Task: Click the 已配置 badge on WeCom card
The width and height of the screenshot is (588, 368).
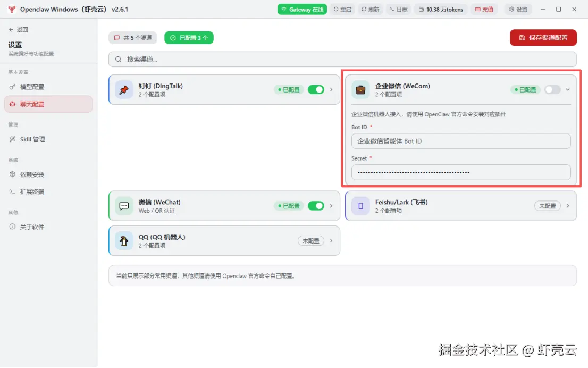Action: (x=525, y=90)
